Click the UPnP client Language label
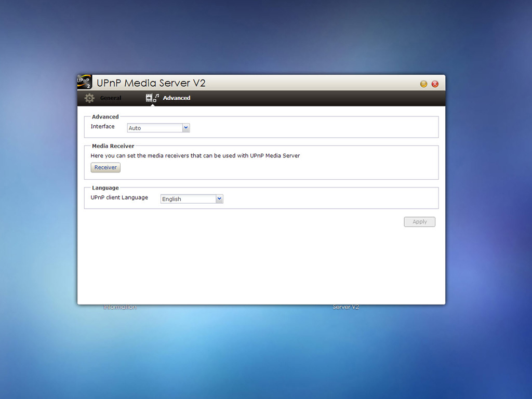The image size is (532, 399). [x=119, y=197]
